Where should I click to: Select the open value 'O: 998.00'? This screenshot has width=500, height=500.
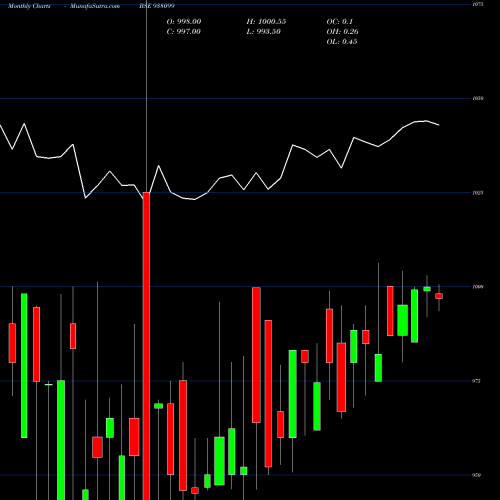pos(184,22)
